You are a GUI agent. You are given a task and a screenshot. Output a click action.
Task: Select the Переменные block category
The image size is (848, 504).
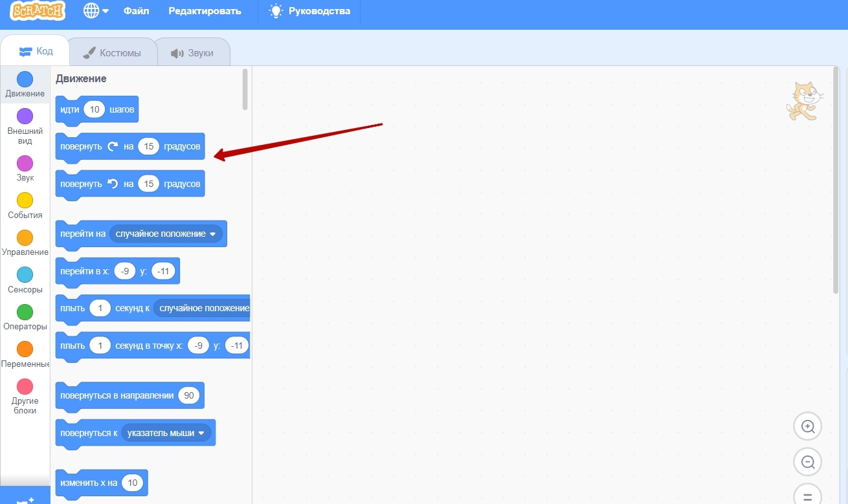click(25, 355)
